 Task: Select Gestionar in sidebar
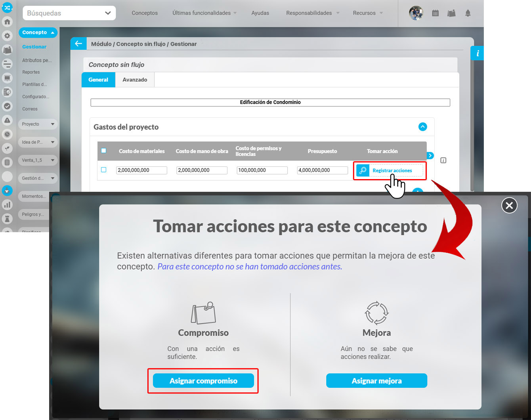pyautogui.click(x=34, y=47)
